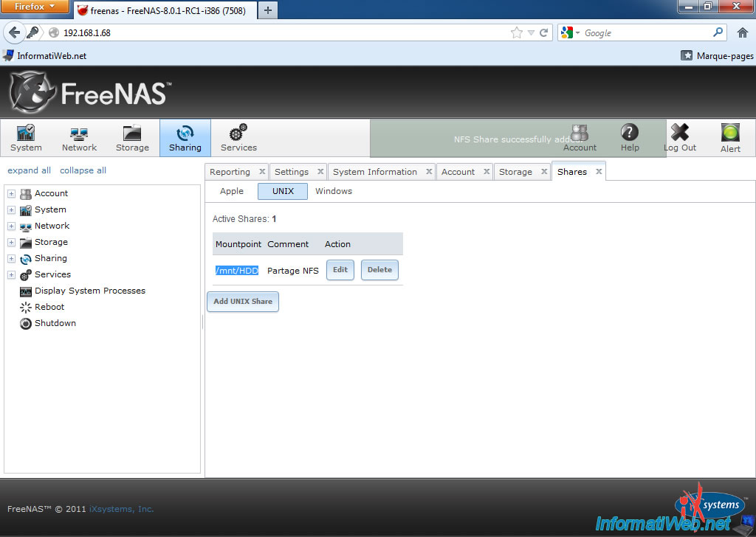
Task: Click the /mnt/HDD mountpoint cell
Action: 237,271
